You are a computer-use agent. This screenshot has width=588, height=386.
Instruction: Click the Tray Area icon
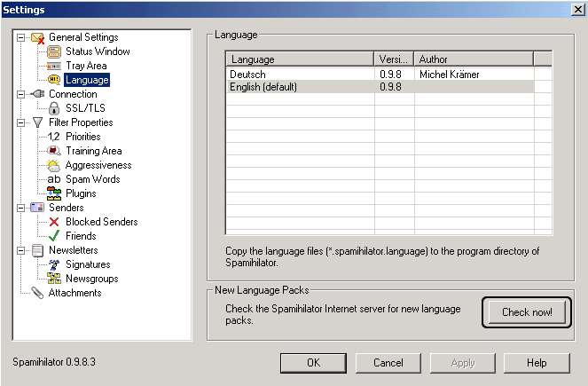click(x=54, y=66)
